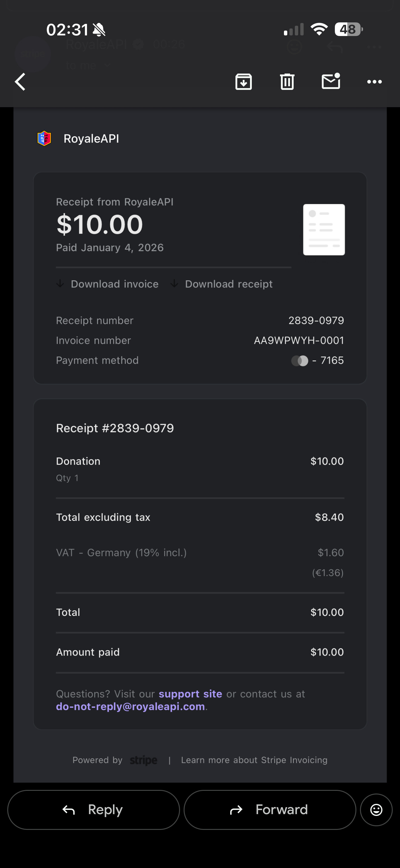The image size is (400, 868).
Task: Tap the battery indicator in status bar
Action: point(348,29)
